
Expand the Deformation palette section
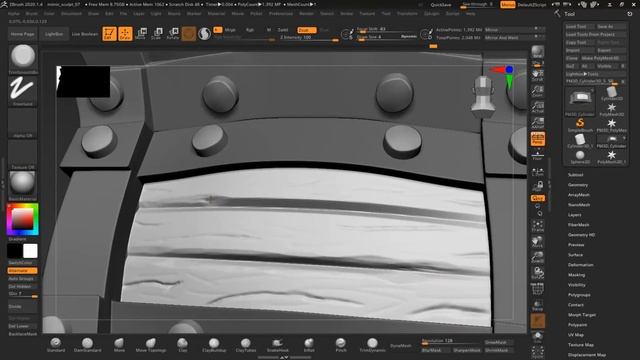[x=580, y=265]
